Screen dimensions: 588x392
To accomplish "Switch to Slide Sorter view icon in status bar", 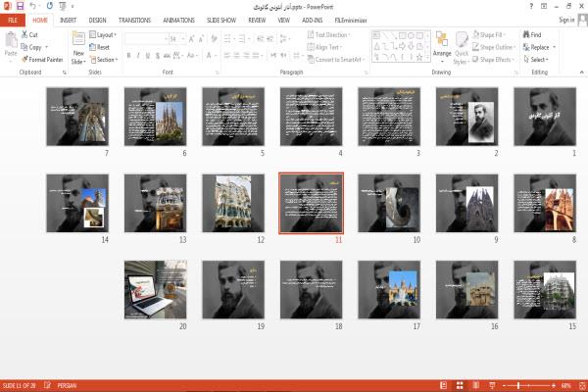I will point(460,385).
